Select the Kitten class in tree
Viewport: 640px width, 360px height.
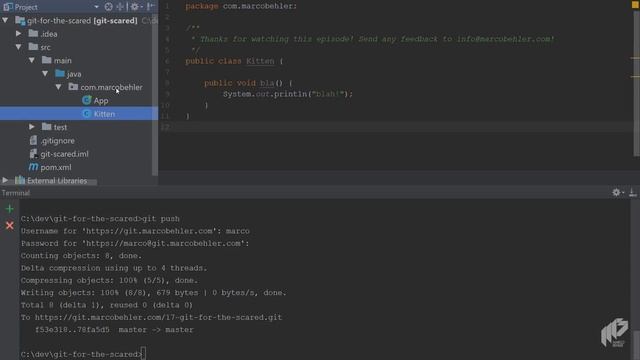click(x=104, y=114)
